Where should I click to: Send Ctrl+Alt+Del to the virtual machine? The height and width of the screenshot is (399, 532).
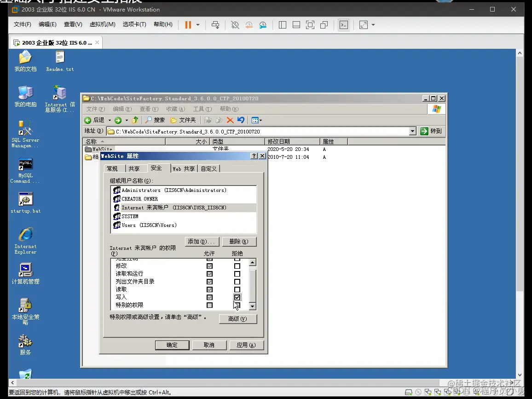coord(215,25)
